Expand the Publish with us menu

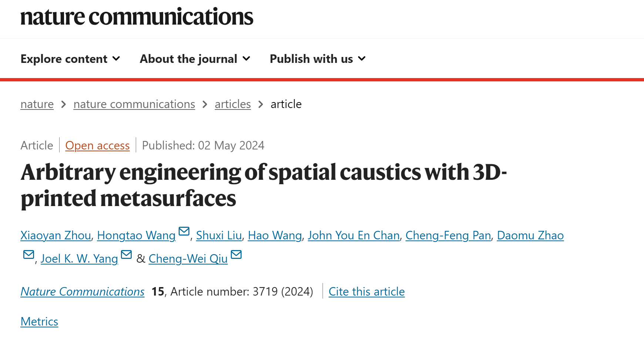pyautogui.click(x=318, y=59)
